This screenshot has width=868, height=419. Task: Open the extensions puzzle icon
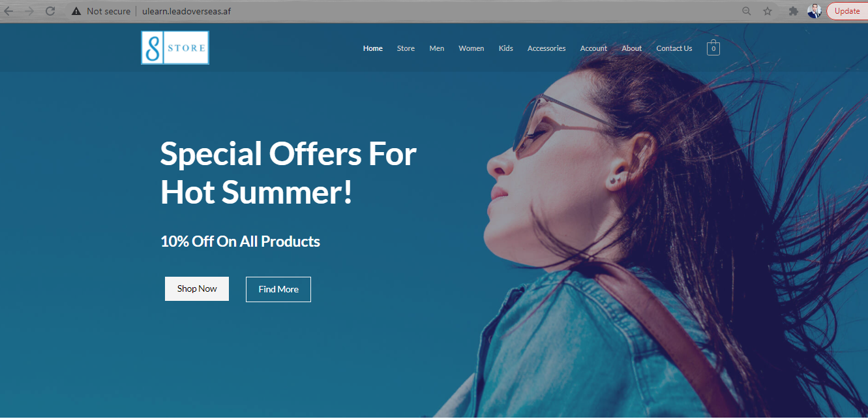pyautogui.click(x=794, y=11)
